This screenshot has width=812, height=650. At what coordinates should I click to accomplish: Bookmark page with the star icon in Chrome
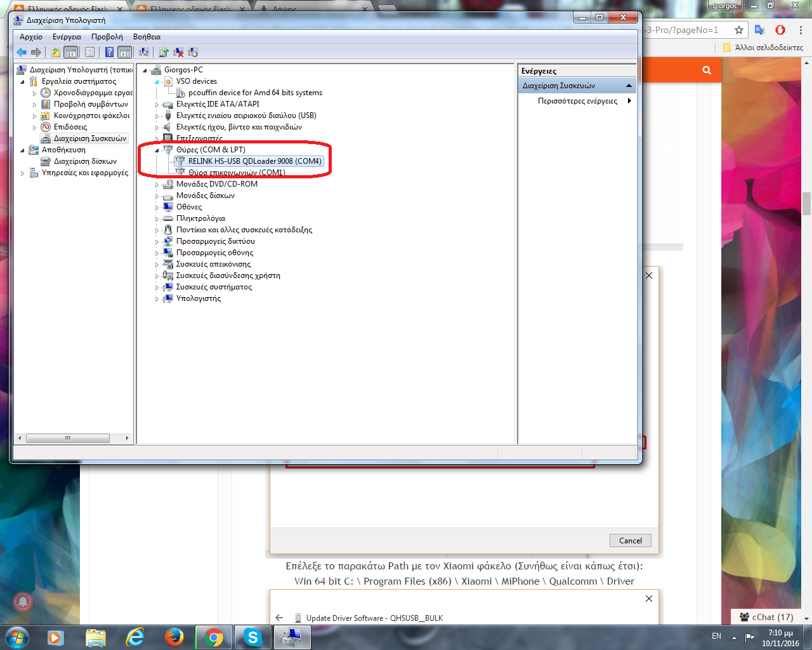(x=739, y=30)
